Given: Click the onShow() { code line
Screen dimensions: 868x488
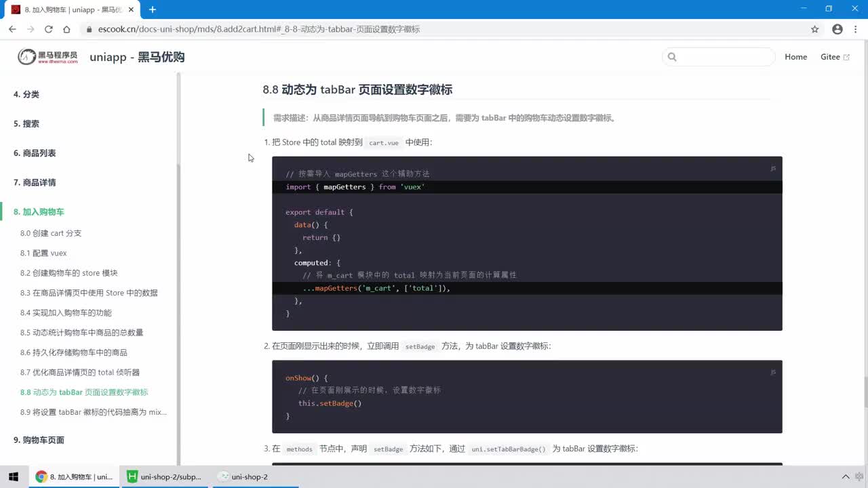Looking at the screenshot, I should pos(307,378).
